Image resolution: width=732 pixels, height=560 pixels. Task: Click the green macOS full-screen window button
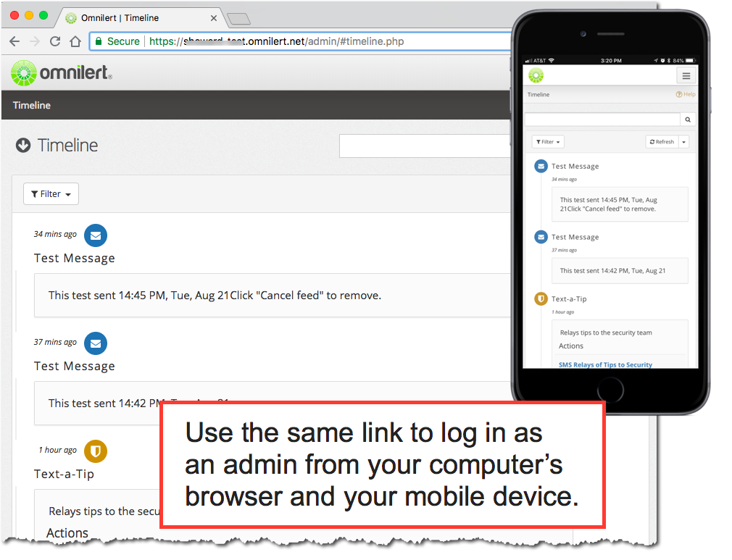(43, 15)
